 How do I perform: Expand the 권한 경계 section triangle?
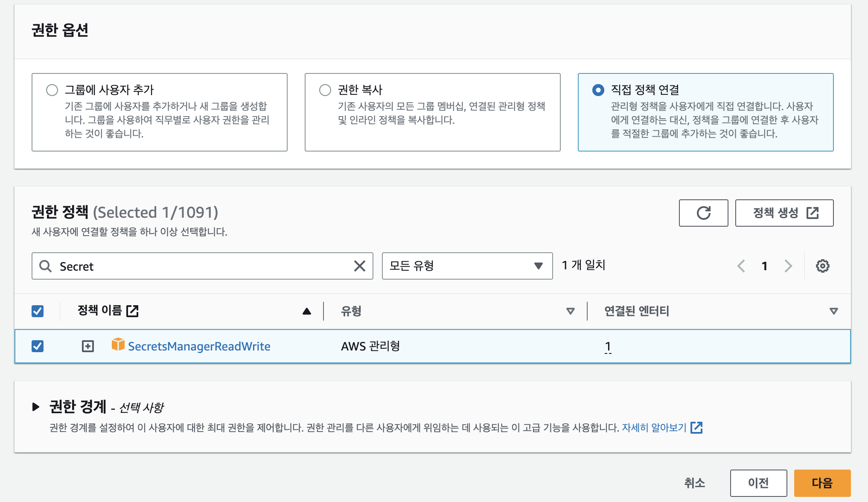(36, 407)
